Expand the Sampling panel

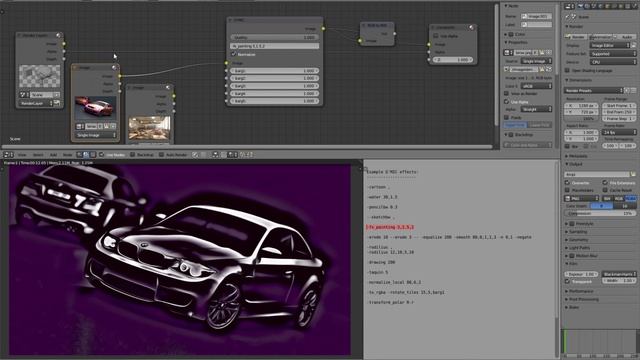(578, 231)
